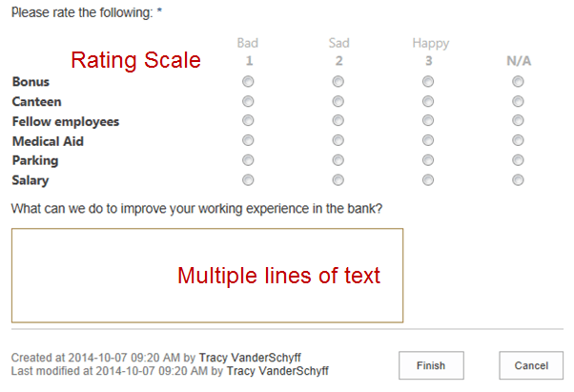Rate Bonus as 1 (Bad)
This screenshot has width=574, height=392.
pyautogui.click(x=248, y=82)
